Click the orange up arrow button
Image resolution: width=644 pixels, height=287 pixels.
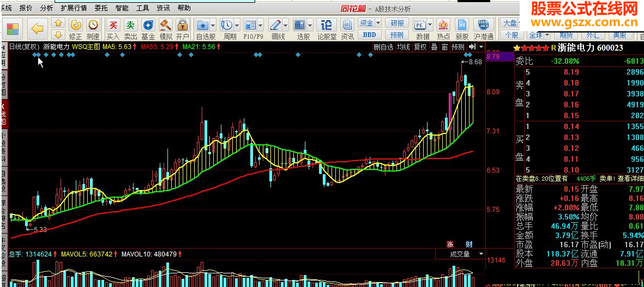pyautogui.click(x=59, y=22)
